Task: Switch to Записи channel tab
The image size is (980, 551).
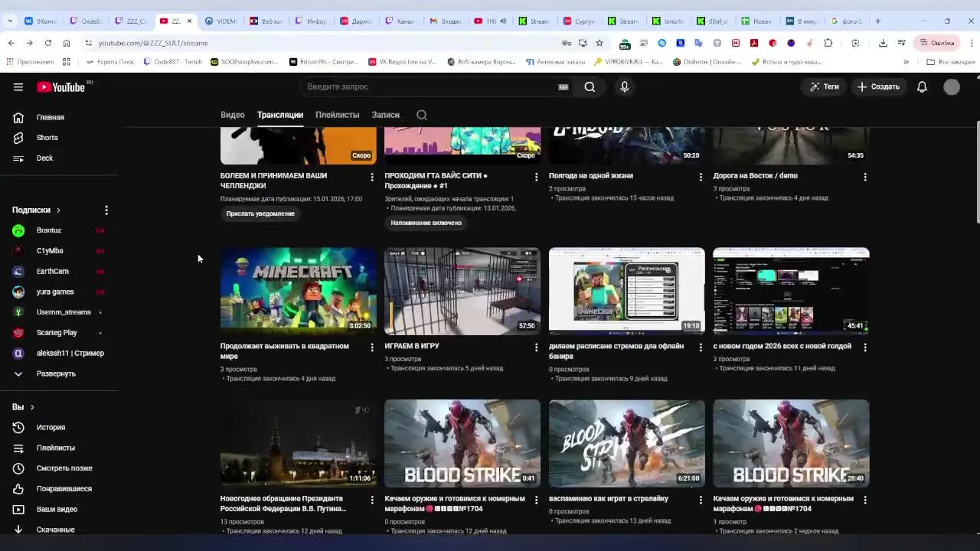Action: (x=386, y=116)
